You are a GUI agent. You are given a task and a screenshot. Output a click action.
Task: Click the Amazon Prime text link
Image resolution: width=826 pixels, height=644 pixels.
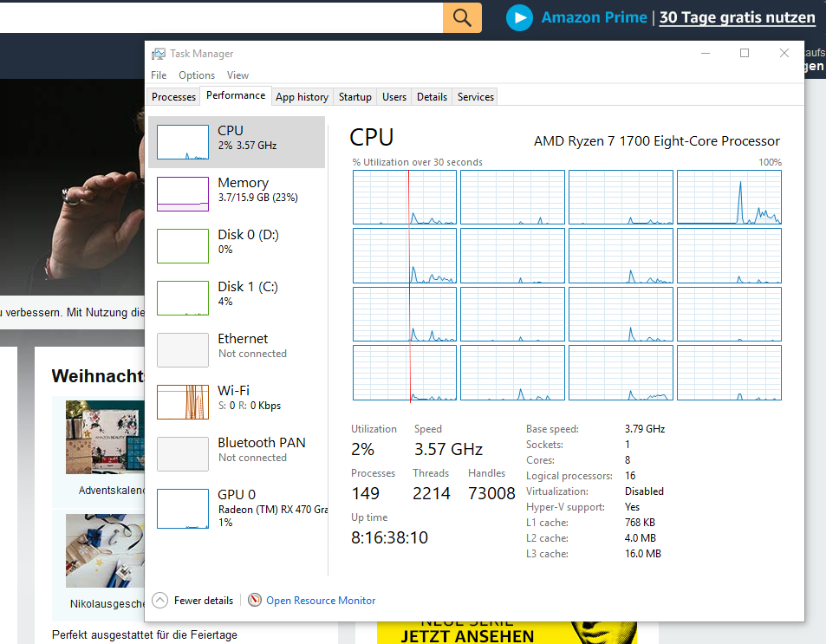(594, 17)
